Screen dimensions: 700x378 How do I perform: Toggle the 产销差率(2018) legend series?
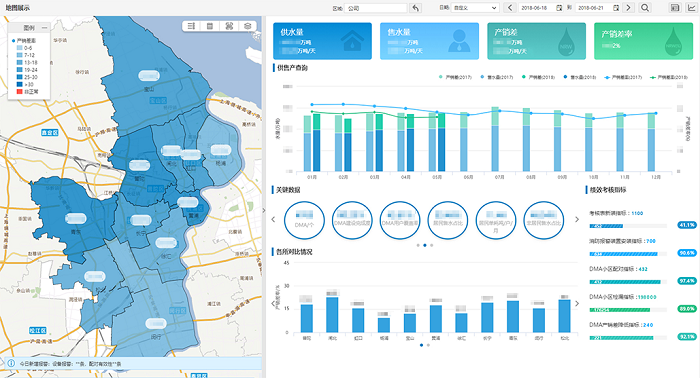coord(669,77)
